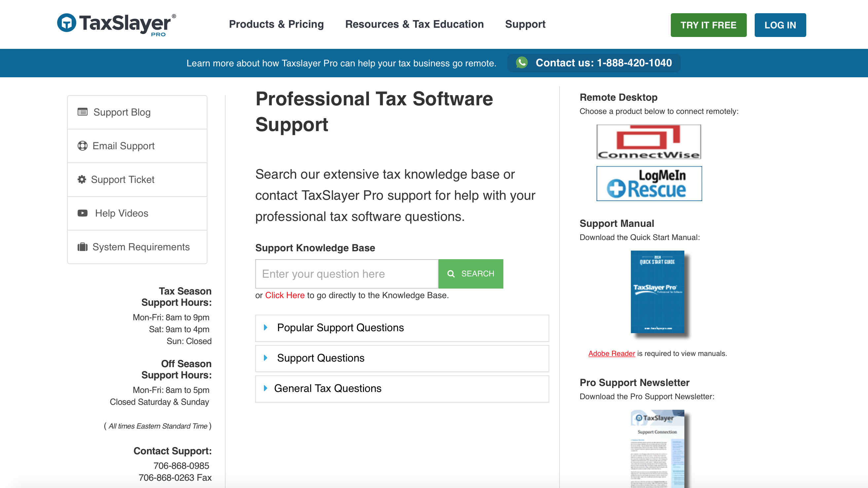Viewport: 868px width, 488px height.
Task: Click the Adobe Reader link
Action: coord(610,353)
